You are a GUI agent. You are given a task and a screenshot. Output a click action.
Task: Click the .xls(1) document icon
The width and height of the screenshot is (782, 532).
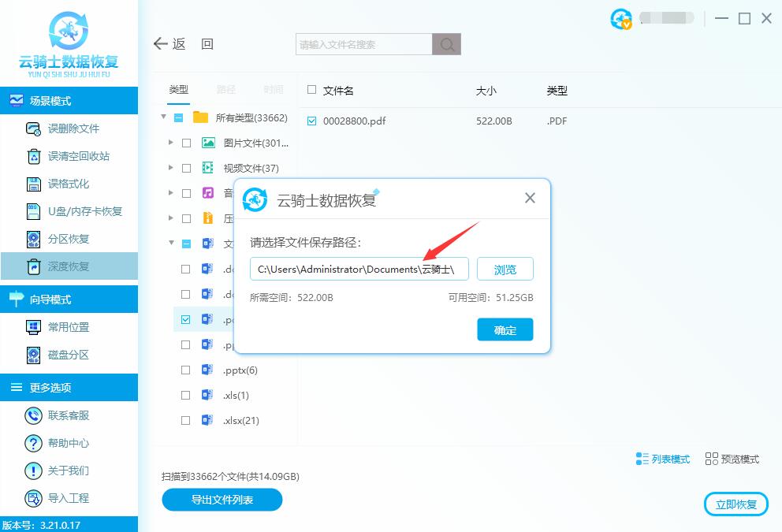pos(207,395)
